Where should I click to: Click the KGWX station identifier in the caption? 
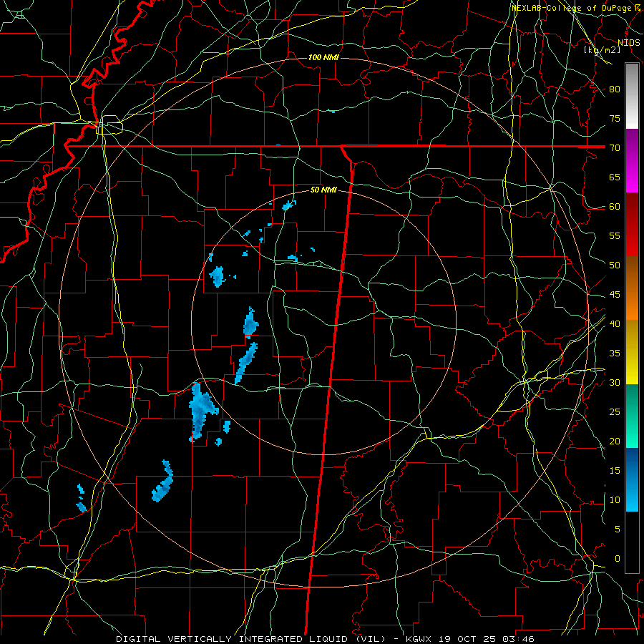coord(418,639)
